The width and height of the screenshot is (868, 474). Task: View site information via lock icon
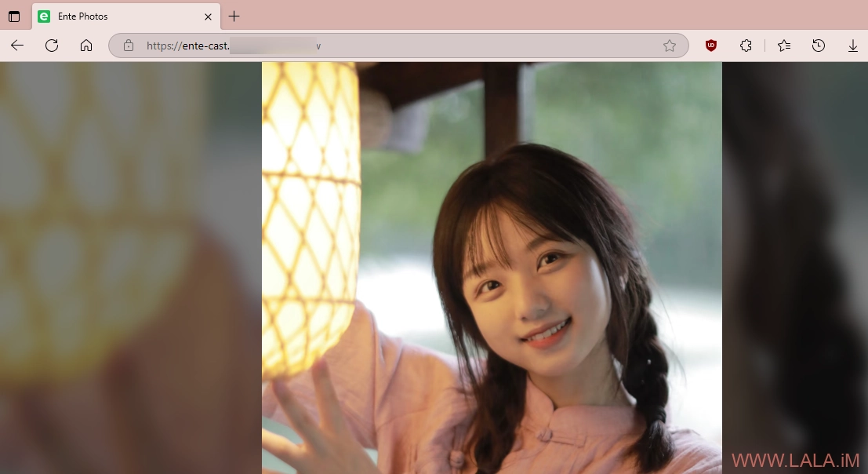(x=129, y=46)
